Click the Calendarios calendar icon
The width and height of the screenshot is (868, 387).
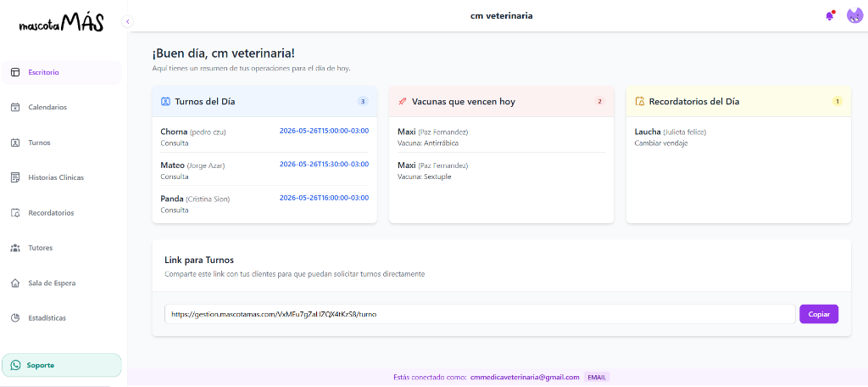[15, 107]
